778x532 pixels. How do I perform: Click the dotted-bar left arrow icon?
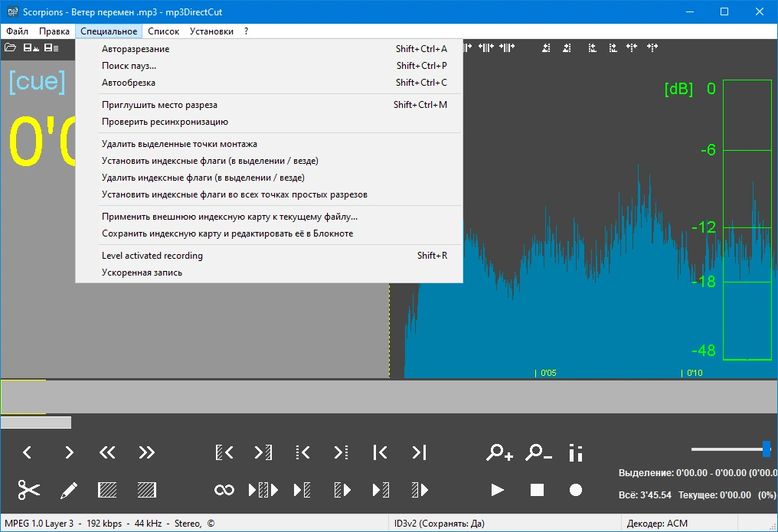coord(302,452)
